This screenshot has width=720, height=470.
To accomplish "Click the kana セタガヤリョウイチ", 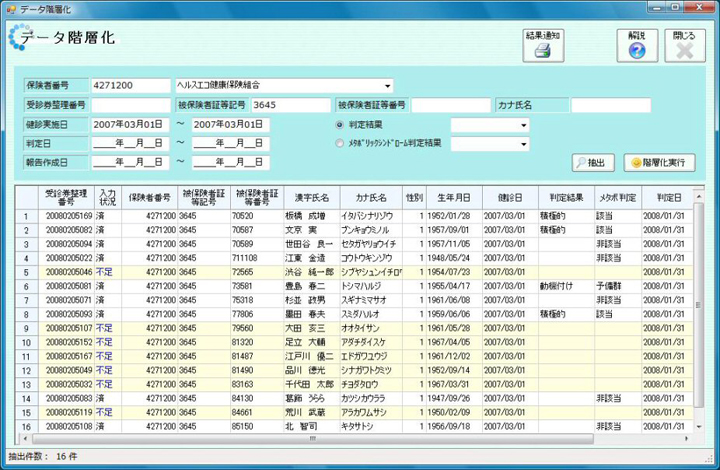I will click(368, 244).
